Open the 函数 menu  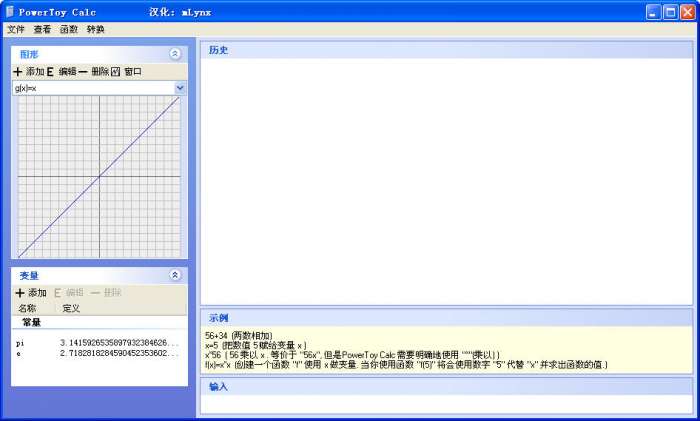click(69, 29)
